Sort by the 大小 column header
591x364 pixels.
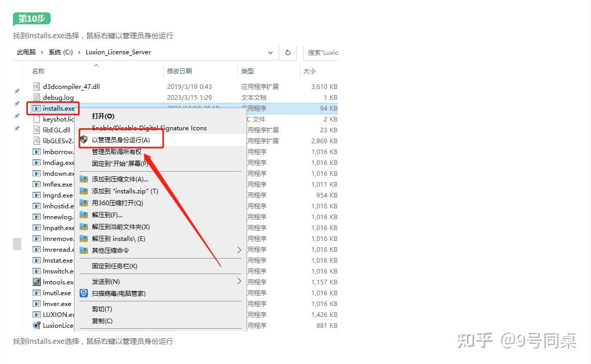click(x=309, y=71)
